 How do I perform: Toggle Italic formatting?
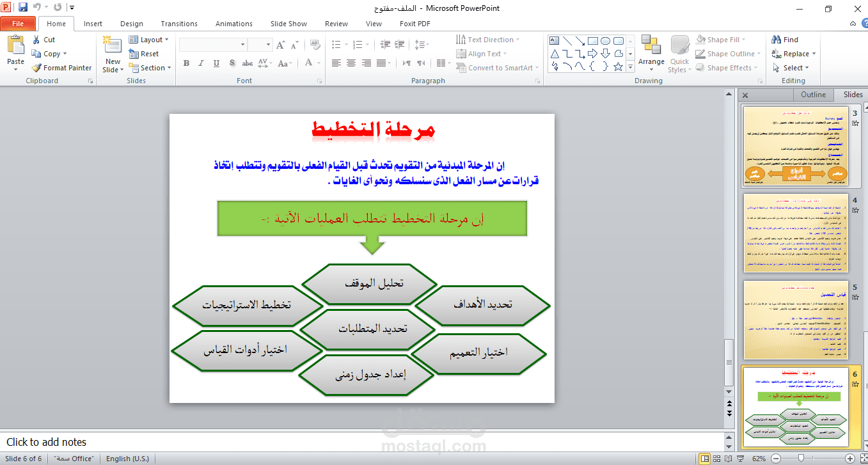click(x=201, y=63)
